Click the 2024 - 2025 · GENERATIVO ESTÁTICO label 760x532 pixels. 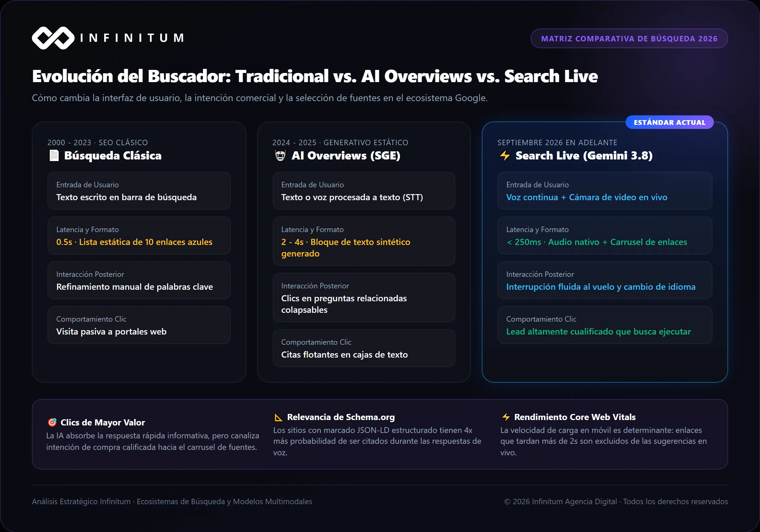pyautogui.click(x=340, y=142)
